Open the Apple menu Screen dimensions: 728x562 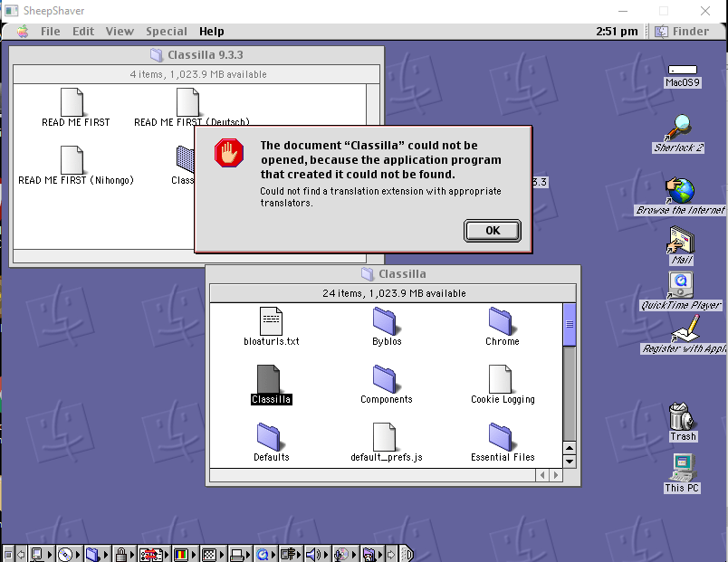[x=23, y=31]
